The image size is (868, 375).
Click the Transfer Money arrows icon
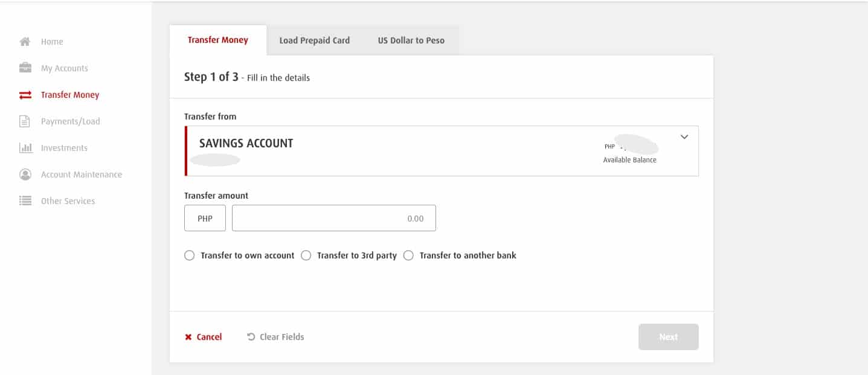25,95
